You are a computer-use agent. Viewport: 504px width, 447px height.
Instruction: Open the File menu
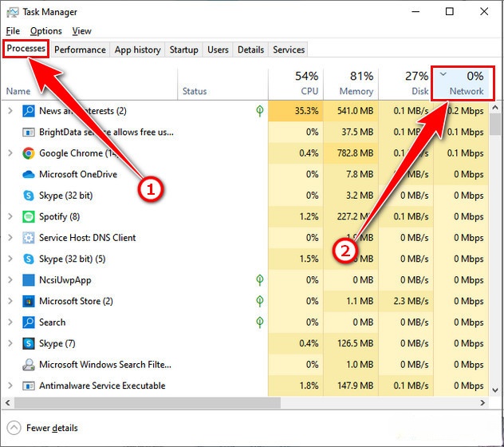[x=13, y=31]
